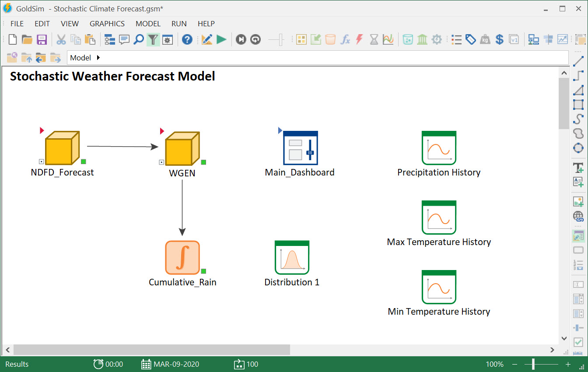Click the Financial element dollar icon
The image size is (588, 372).
click(x=499, y=39)
